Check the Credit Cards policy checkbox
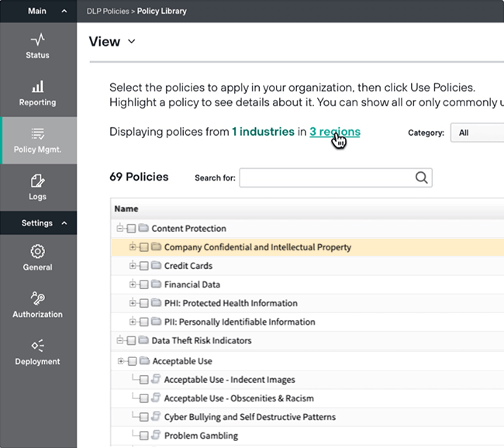504x448 pixels. click(x=144, y=266)
